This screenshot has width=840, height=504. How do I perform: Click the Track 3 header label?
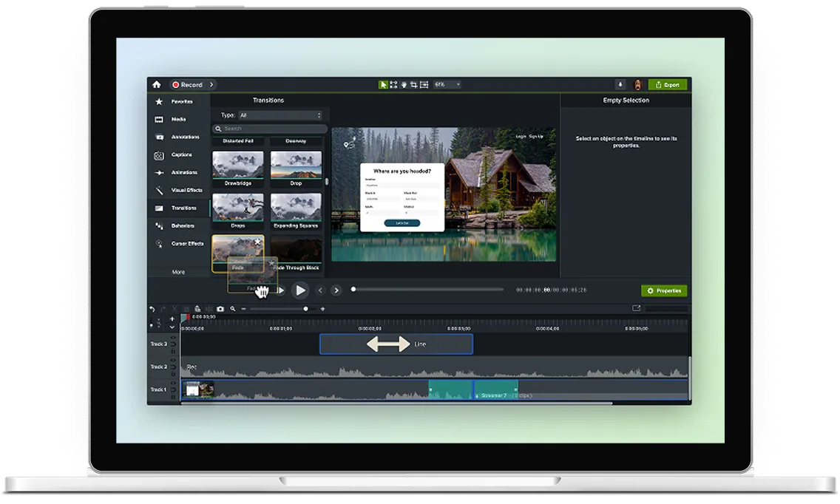pos(158,344)
